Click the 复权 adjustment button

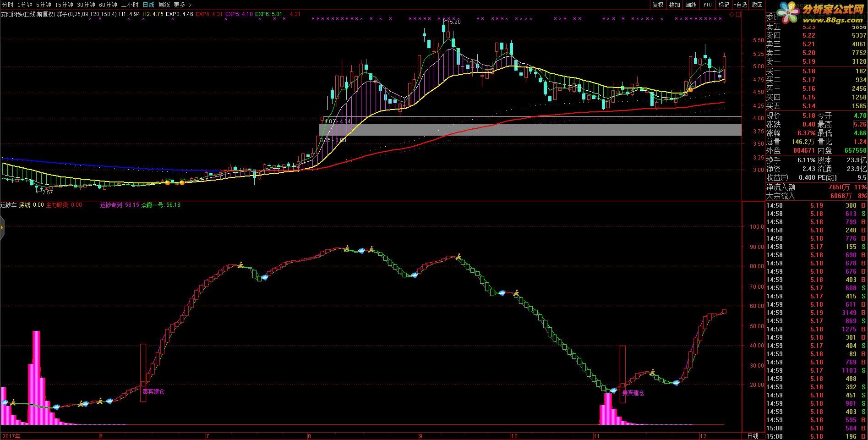click(658, 5)
